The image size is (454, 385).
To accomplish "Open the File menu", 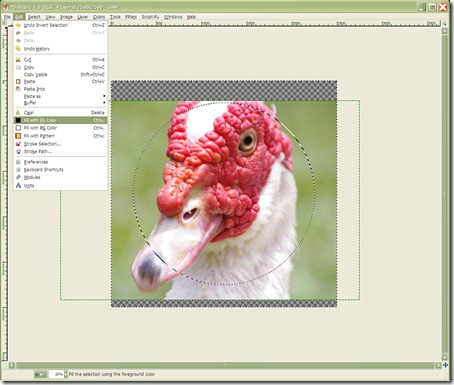I will (x=7, y=17).
